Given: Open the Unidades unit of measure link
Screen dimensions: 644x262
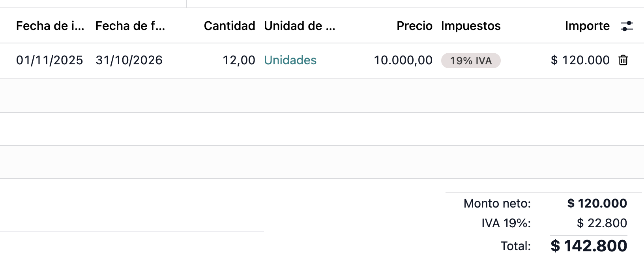Looking at the screenshot, I should pyautogui.click(x=290, y=60).
